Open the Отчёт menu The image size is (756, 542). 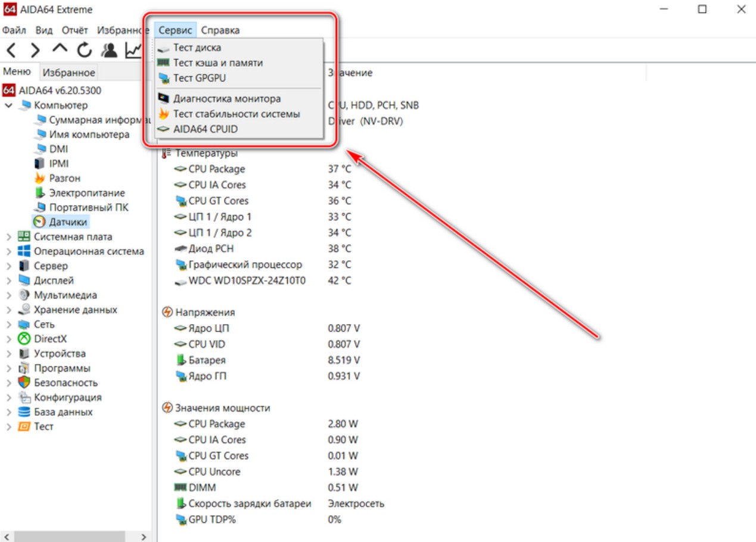pos(74,30)
